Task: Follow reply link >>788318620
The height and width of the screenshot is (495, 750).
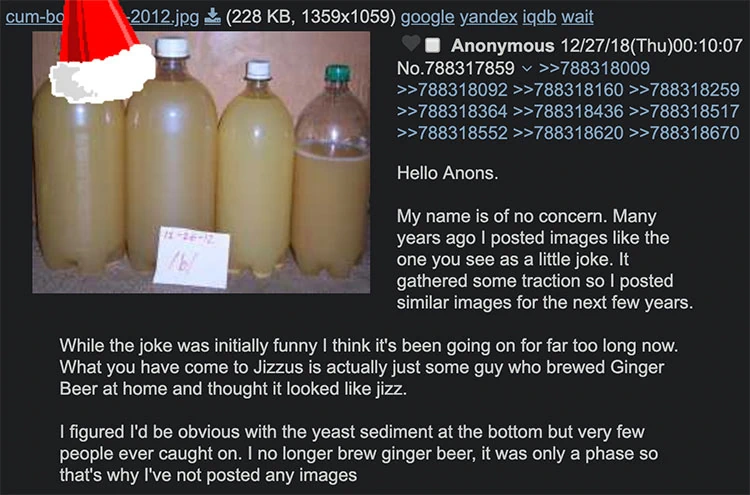Action: click(x=568, y=132)
